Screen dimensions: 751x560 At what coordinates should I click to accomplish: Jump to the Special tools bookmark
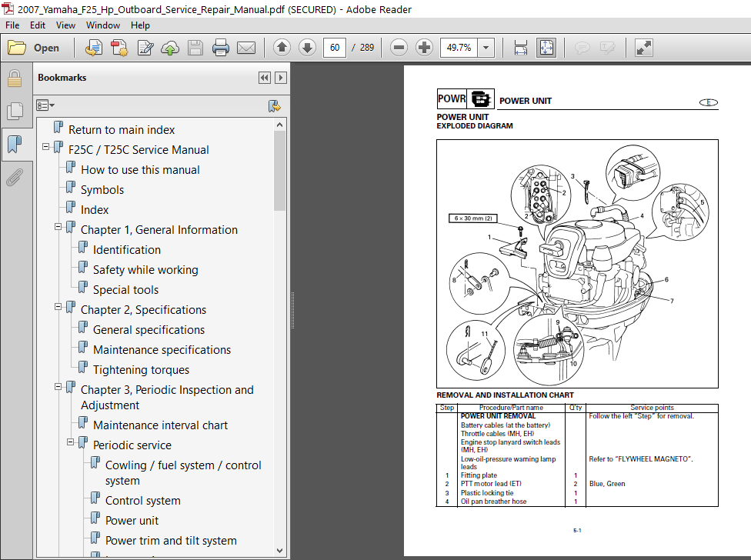point(125,290)
